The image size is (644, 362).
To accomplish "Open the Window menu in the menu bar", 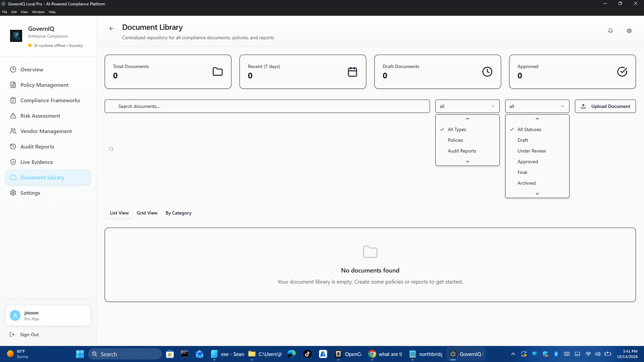I will click(x=38, y=12).
